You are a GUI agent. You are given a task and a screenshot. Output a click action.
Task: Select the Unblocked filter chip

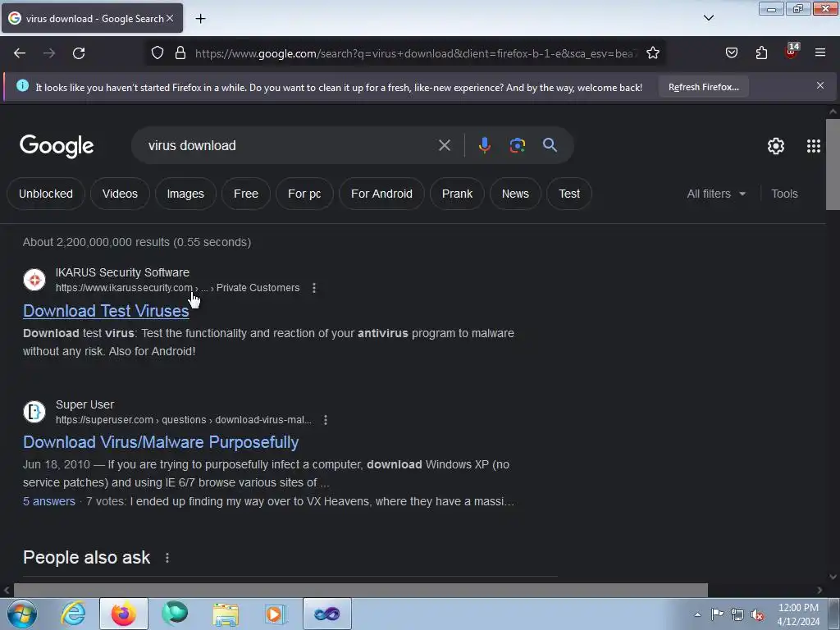point(46,194)
